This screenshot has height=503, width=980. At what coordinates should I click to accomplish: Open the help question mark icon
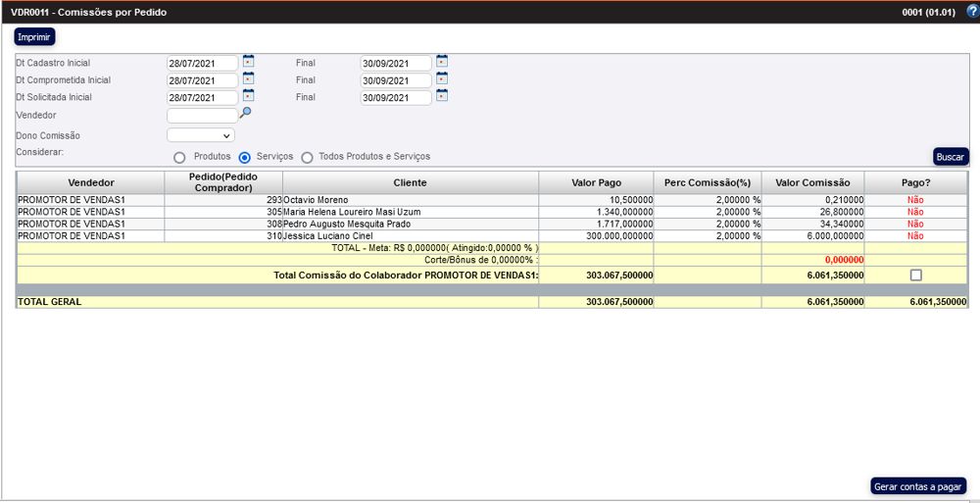point(972,12)
